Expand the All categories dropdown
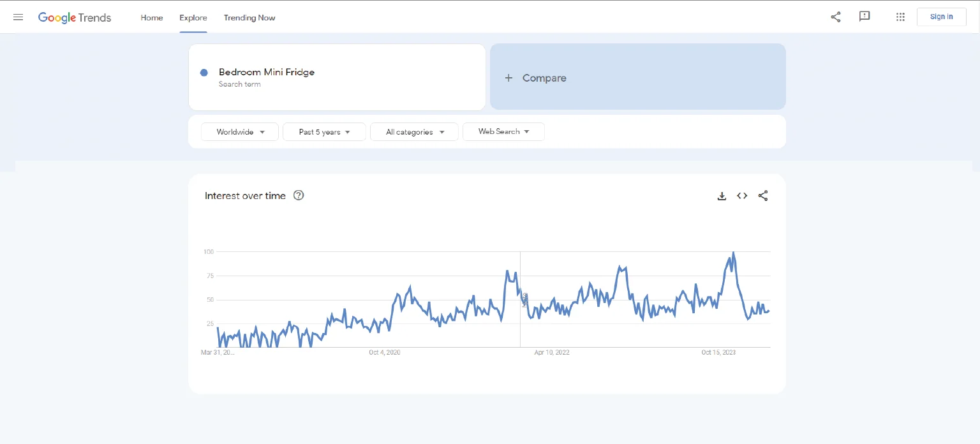This screenshot has height=444, width=980. [414, 132]
